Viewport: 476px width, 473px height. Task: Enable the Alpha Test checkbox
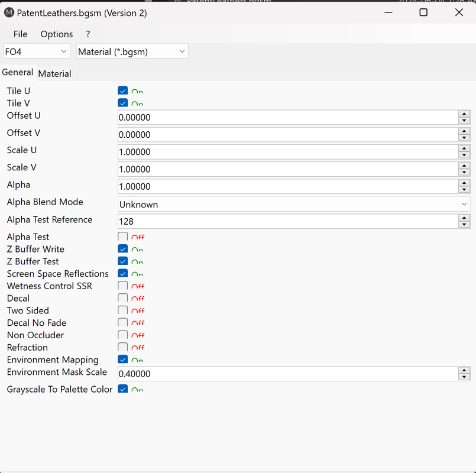[x=122, y=237]
